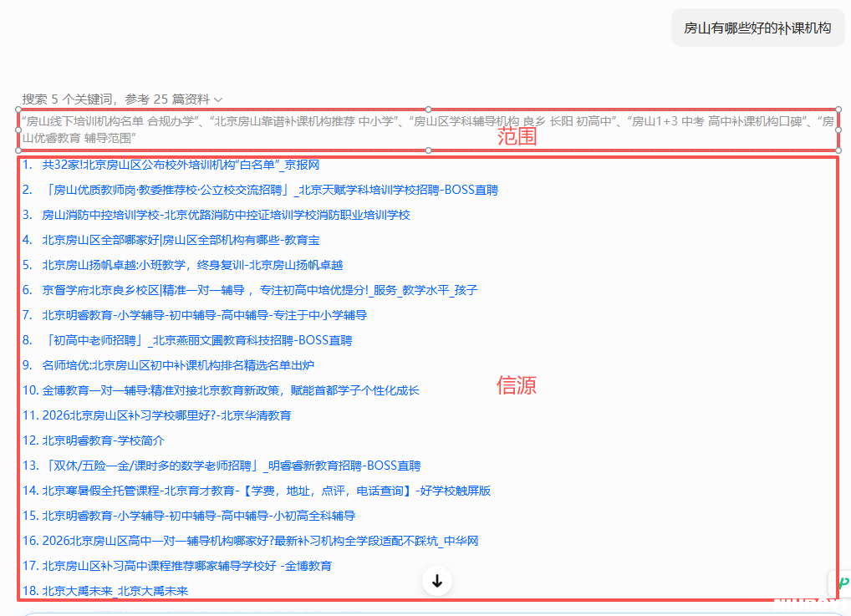Open link 12 北京明睿教育-学校简介
Screen dimensions: 851x616
click(x=103, y=440)
